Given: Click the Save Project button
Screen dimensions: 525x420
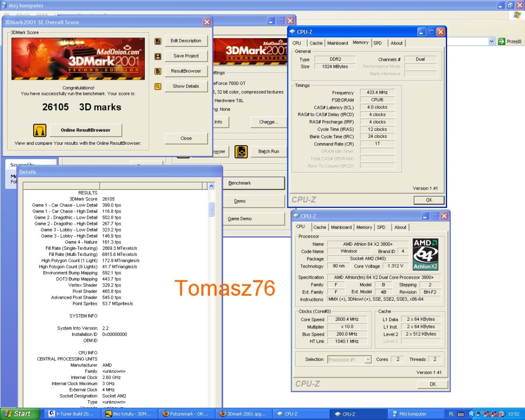Looking at the screenshot, I should coord(186,56).
